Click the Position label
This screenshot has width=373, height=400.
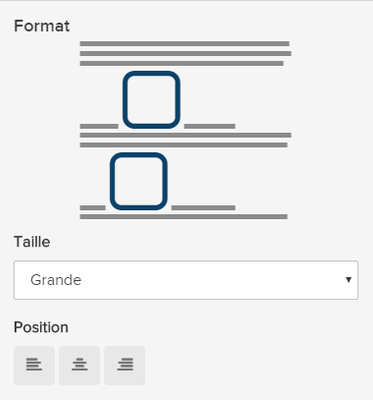tap(41, 327)
